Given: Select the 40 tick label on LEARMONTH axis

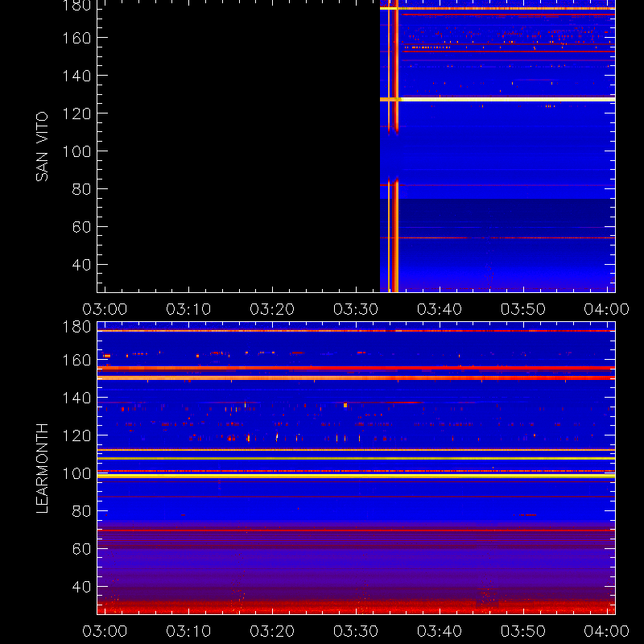Looking at the screenshot, I should point(81,587).
